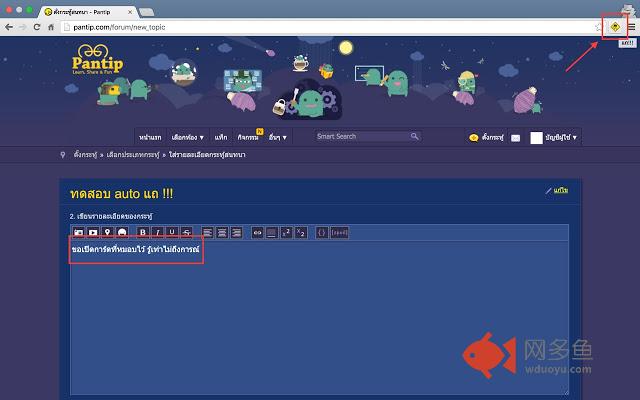640x400 pixels.
Task: Insert a spoiler tag
Action: coord(340,233)
